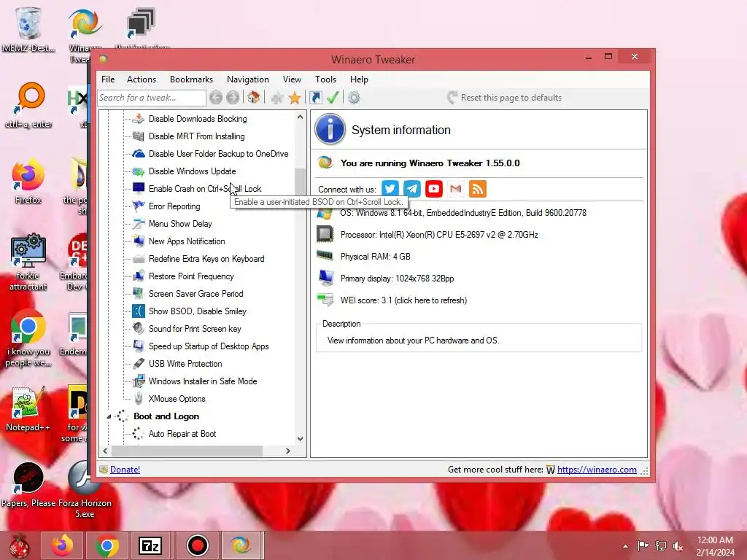Screen dimensions: 747x560
Task: Select Disable MRT From Installing item
Action: pos(196,136)
